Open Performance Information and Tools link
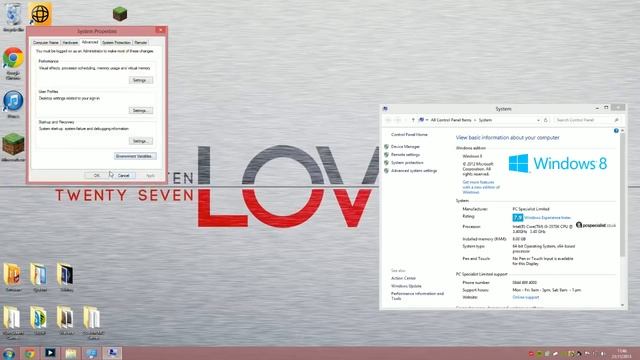 click(x=417, y=296)
